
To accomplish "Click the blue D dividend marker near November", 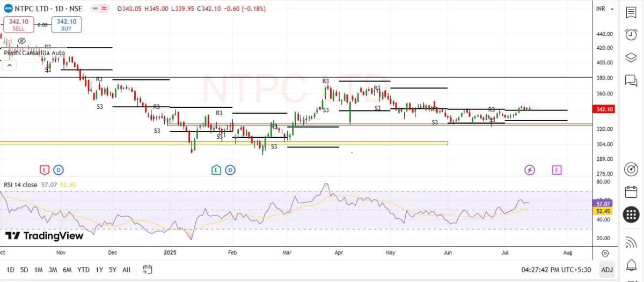I will [58, 170].
